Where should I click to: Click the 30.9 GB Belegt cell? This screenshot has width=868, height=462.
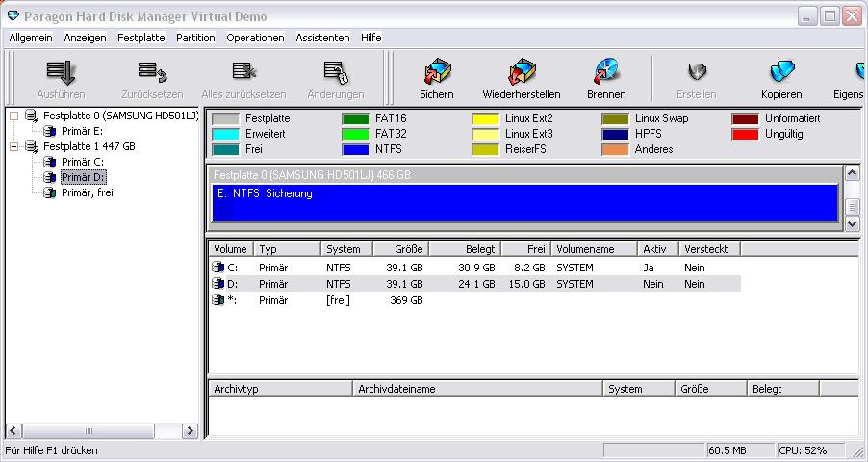click(476, 268)
